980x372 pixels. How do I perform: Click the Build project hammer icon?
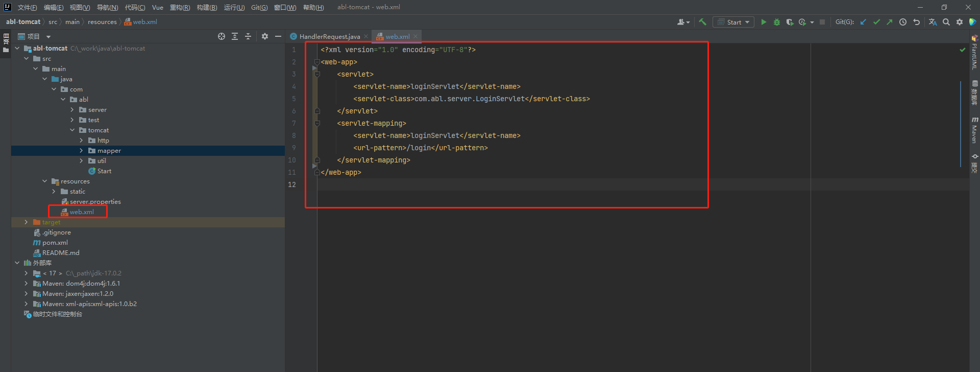pos(703,22)
